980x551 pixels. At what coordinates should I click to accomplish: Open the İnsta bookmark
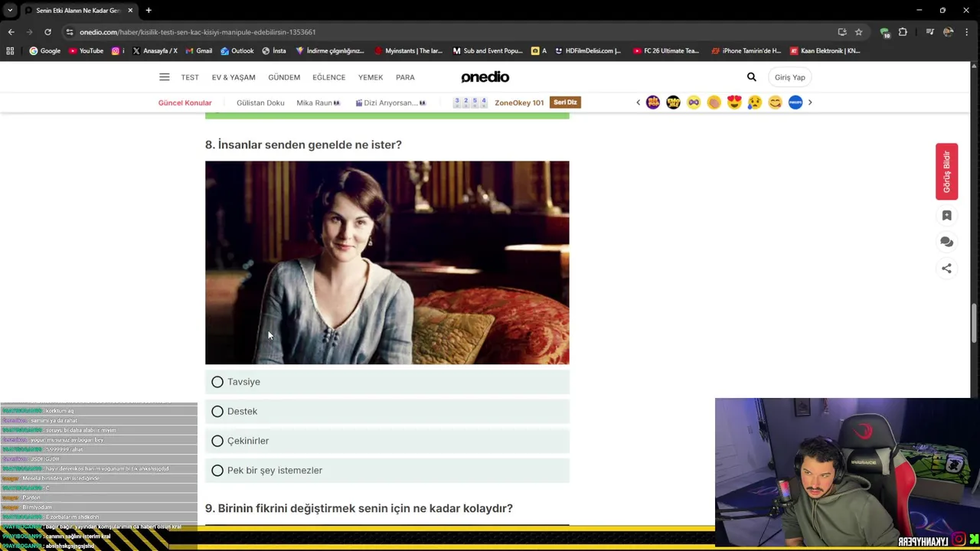(x=274, y=51)
